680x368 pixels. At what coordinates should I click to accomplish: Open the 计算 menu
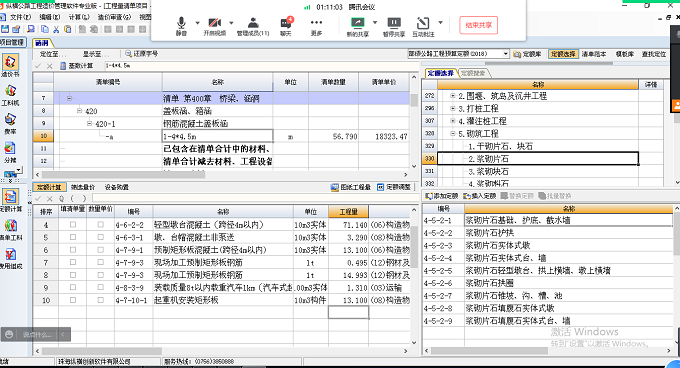point(79,17)
